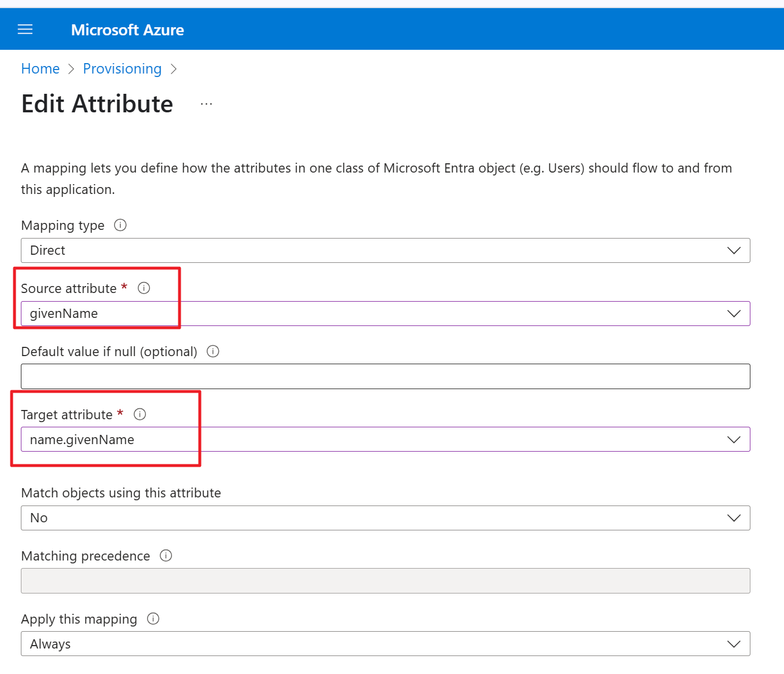This screenshot has width=784, height=674.
Task: Click the Matching precedence info icon
Action: [166, 556]
